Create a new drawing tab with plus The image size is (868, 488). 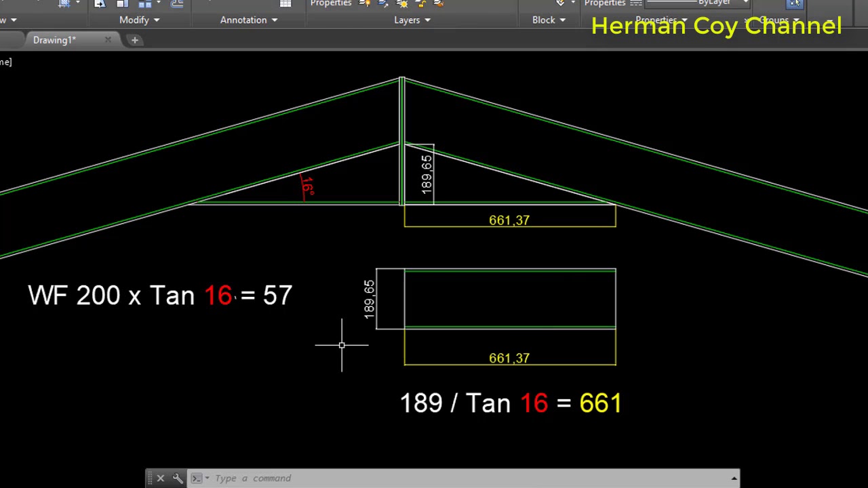point(134,40)
